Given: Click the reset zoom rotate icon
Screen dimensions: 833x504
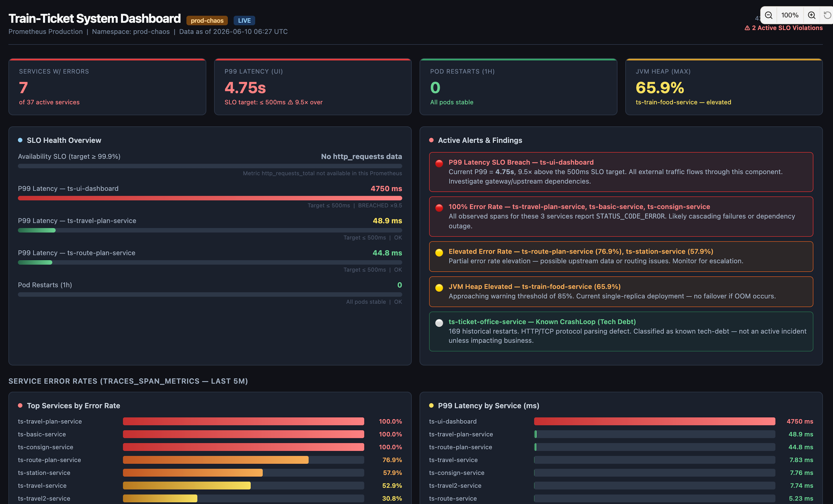Looking at the screenshot, I should (x=827, y=15).
